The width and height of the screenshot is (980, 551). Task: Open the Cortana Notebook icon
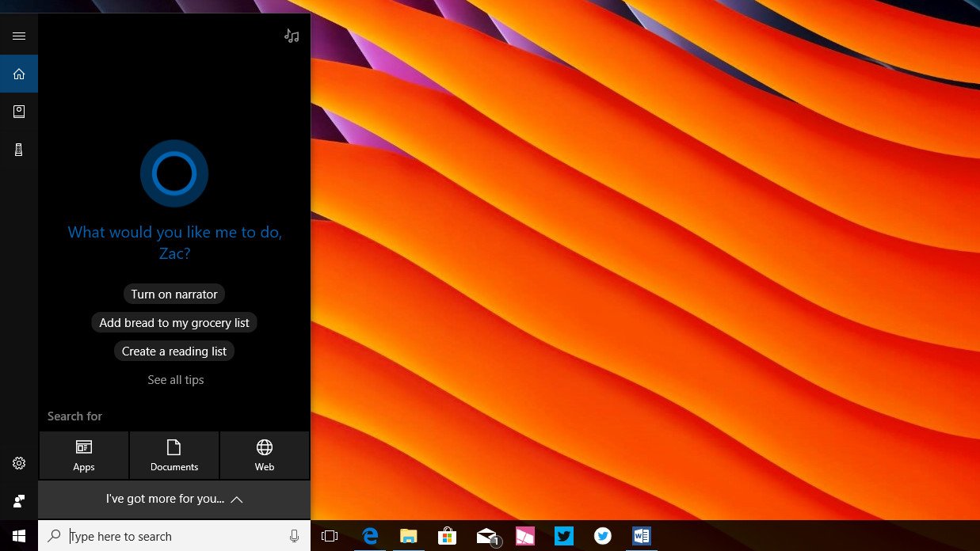coord(19,112)
